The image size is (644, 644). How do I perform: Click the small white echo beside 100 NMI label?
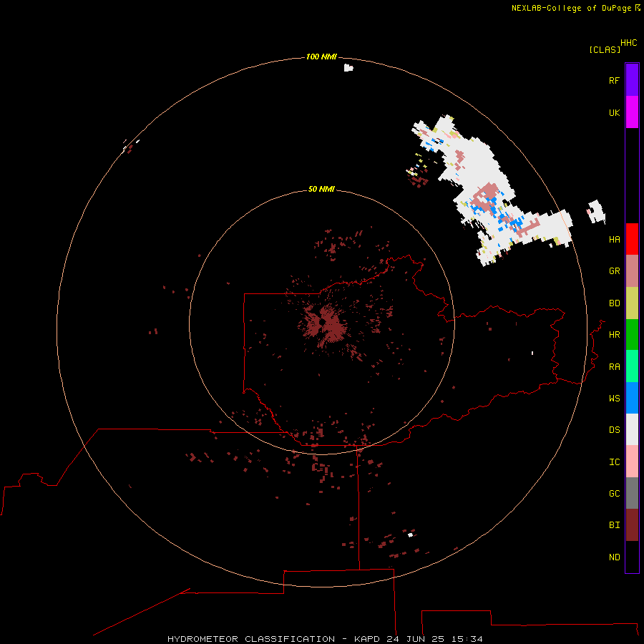point(348,68)
